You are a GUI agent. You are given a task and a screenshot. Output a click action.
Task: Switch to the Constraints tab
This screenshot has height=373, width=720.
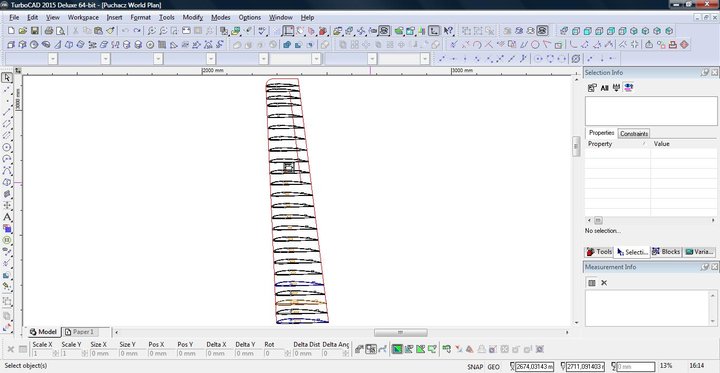click(634, 134)
